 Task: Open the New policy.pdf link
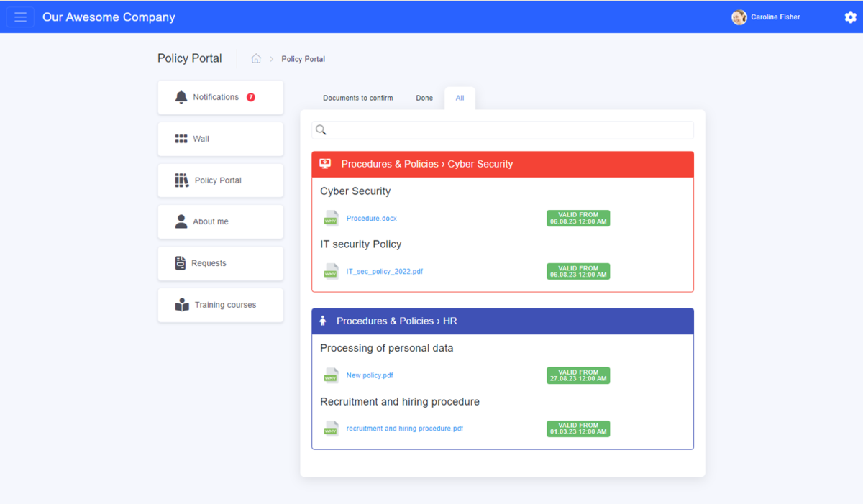pyautogui.click(x=370, y=375)
